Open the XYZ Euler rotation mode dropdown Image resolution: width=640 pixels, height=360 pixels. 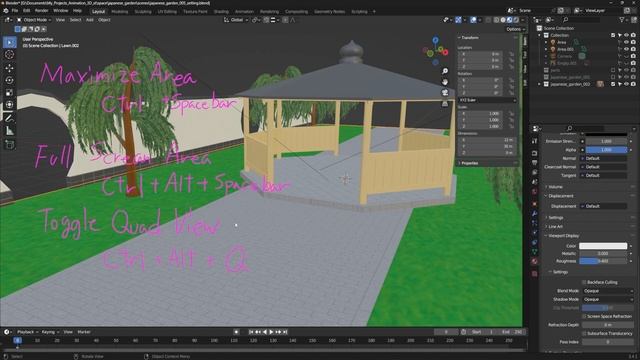[x=488, y=100]
